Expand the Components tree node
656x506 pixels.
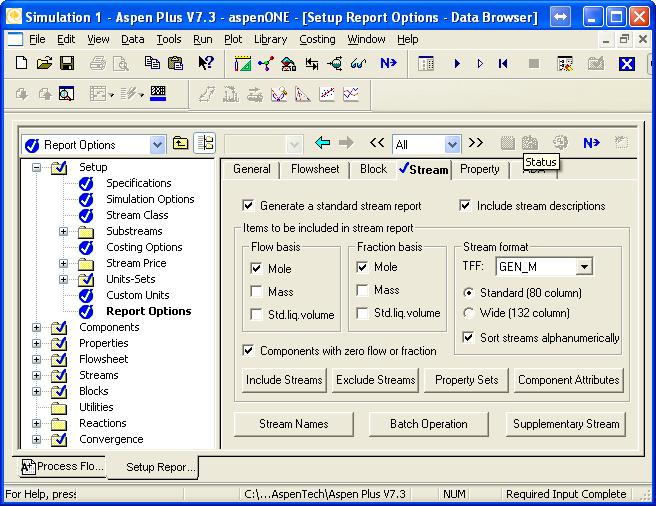click(36, 327)
